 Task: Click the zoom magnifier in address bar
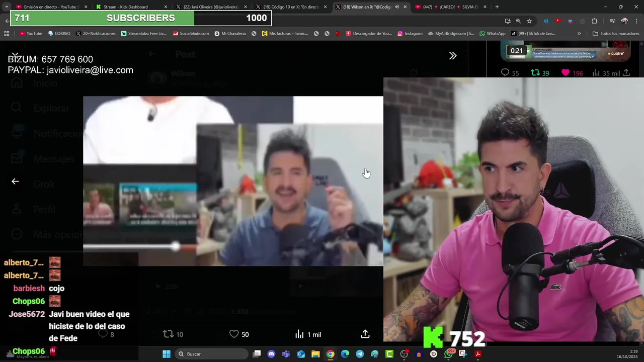point(518,21)
